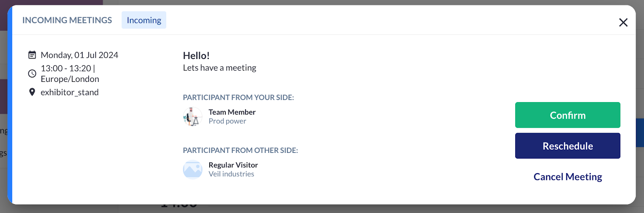Click the INCOMING MEETINGS heading

click(67, 20)
